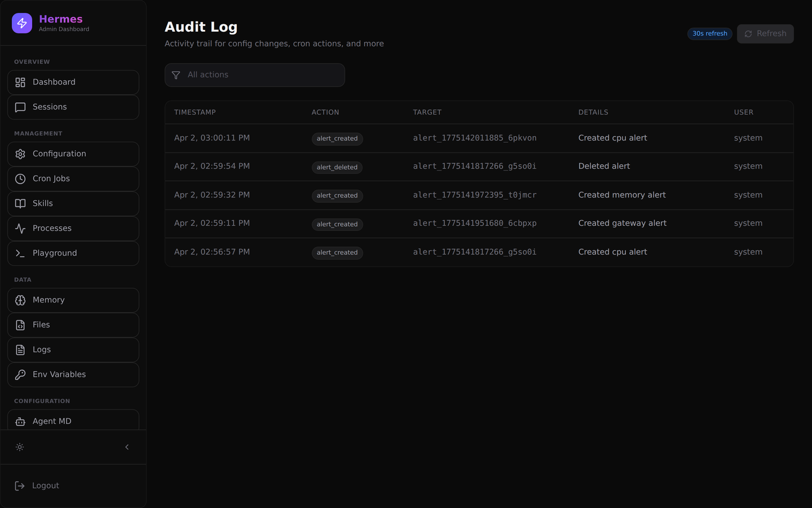Click the Hermes lightning bolt logo
The image size is (812, 508).
[x=22, y=23]
